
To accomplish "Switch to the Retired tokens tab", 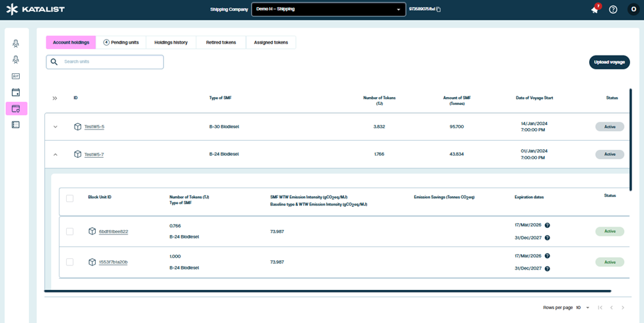I will click(221, 42).
